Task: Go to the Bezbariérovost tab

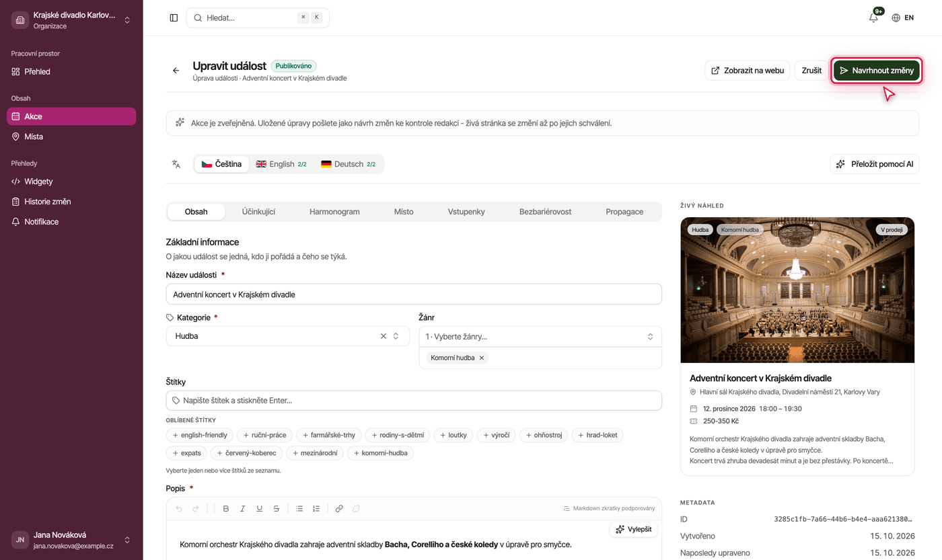Action: (x=545, y=212)
